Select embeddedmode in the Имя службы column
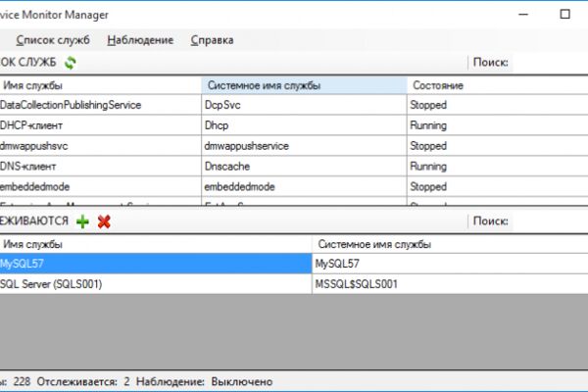588x392 pixels. (x=101, y=186)
